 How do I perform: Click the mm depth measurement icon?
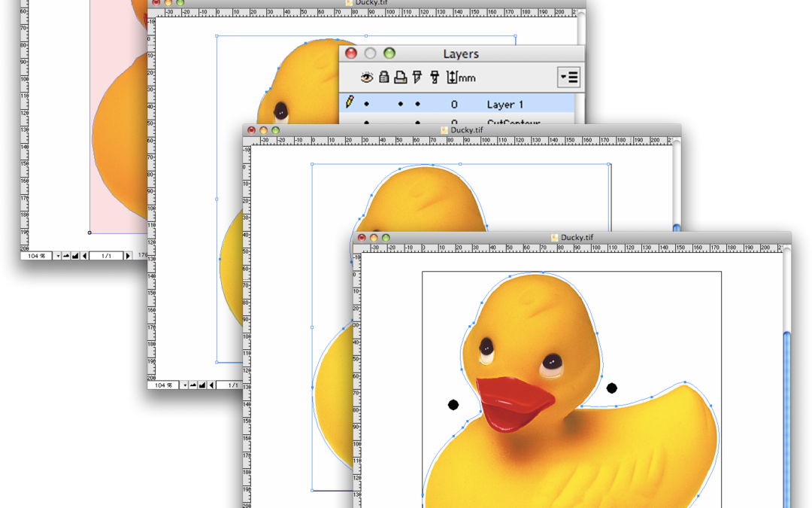461,78
